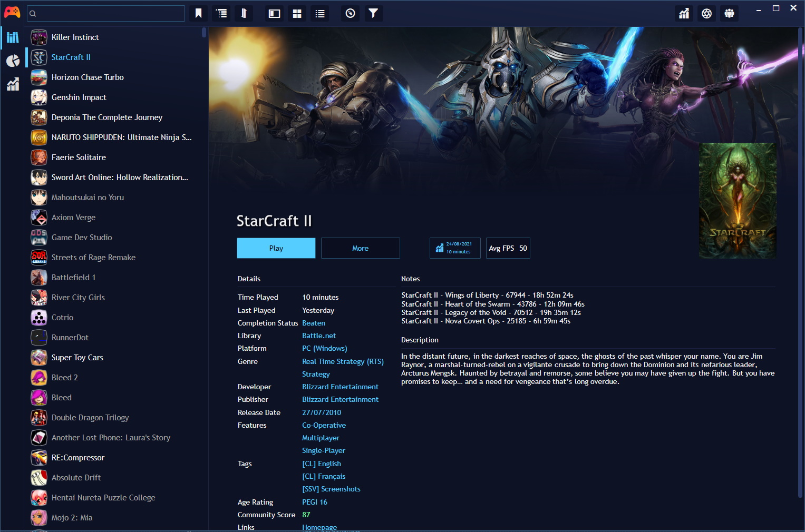Click the Single-Player feature link
Image resolution: width=805 pixels, height=532 pixels.
pos(324,450)
